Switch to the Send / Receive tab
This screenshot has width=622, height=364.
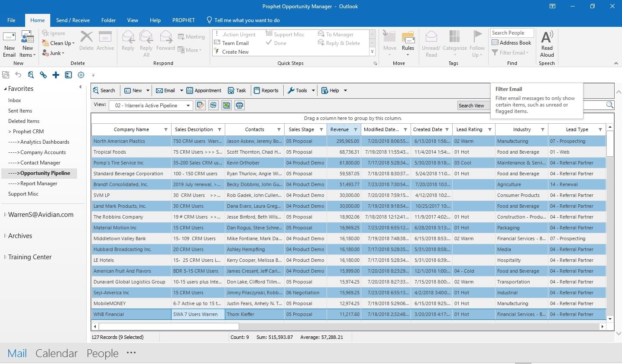coord(73,20)
